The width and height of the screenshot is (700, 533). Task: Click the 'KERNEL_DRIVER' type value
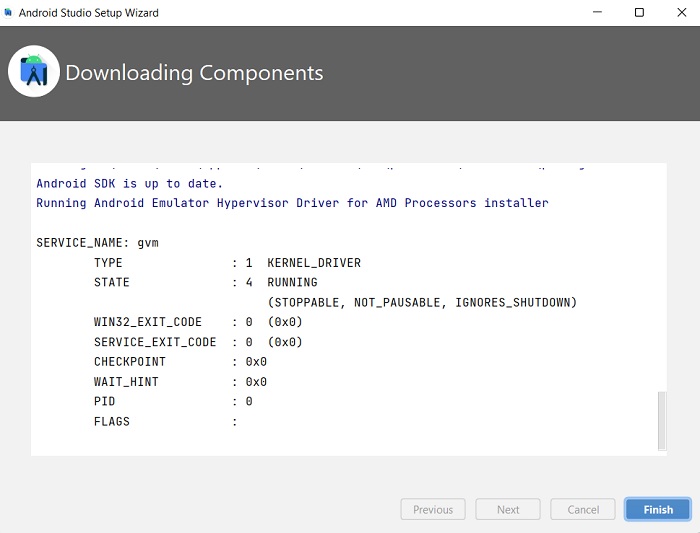click(x=314, y=263)
